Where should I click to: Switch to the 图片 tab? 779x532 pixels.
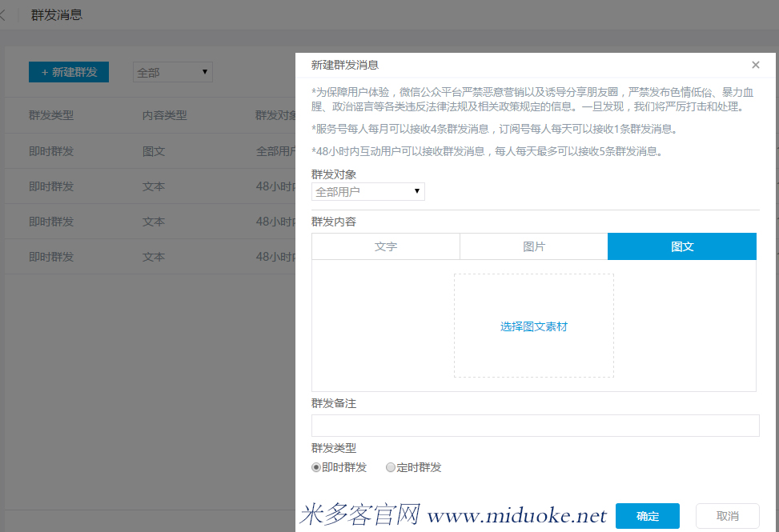tap(534, 246)
